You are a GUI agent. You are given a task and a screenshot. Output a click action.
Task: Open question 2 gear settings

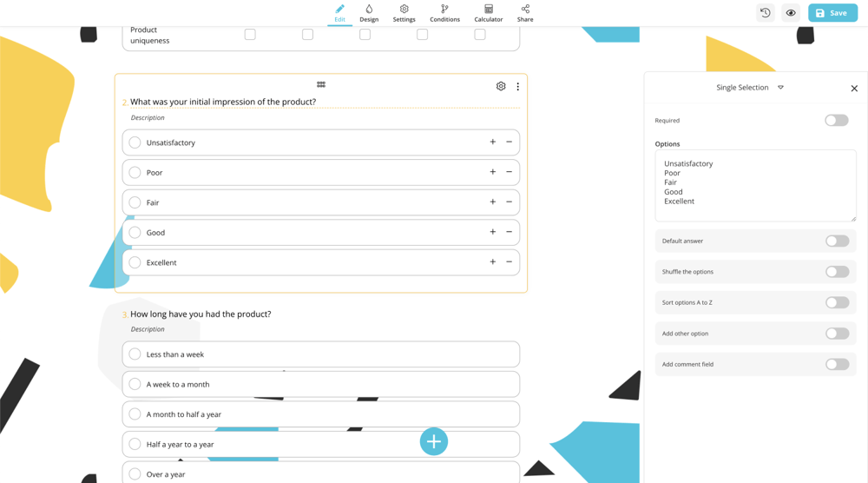coord(501,86)
